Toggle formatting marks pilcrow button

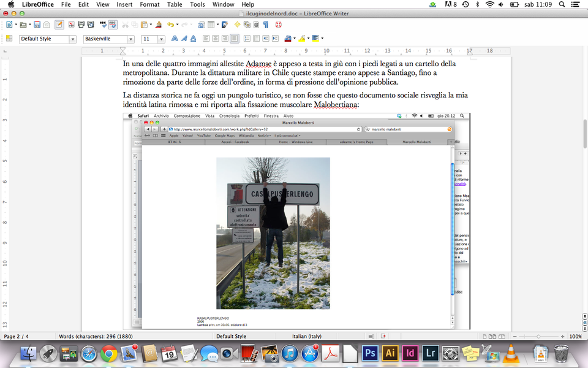pos(266,25)
